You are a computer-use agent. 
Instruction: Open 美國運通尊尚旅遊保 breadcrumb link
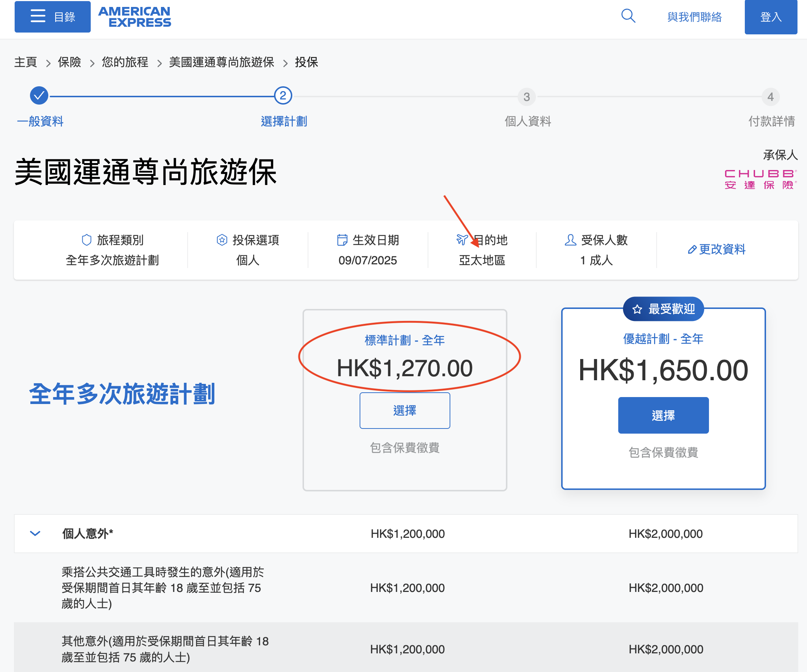(221, 62)
